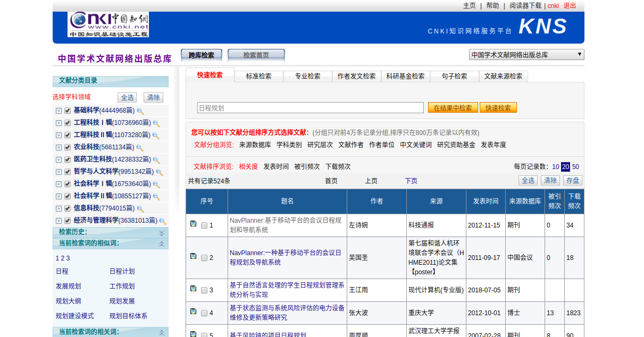The height and width of the screenshot is (337, 644).
Task: Tick the checkbox for result row 2
Action: (204, 258)
